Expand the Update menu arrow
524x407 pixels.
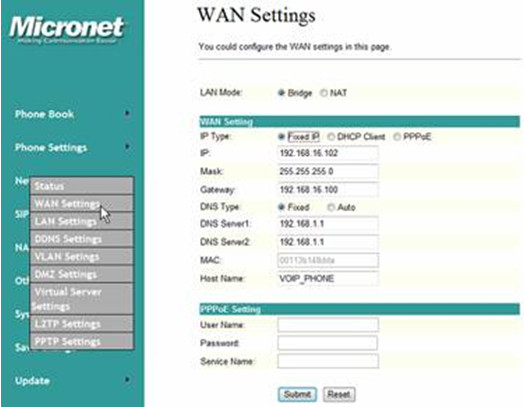tap(127, 380)
